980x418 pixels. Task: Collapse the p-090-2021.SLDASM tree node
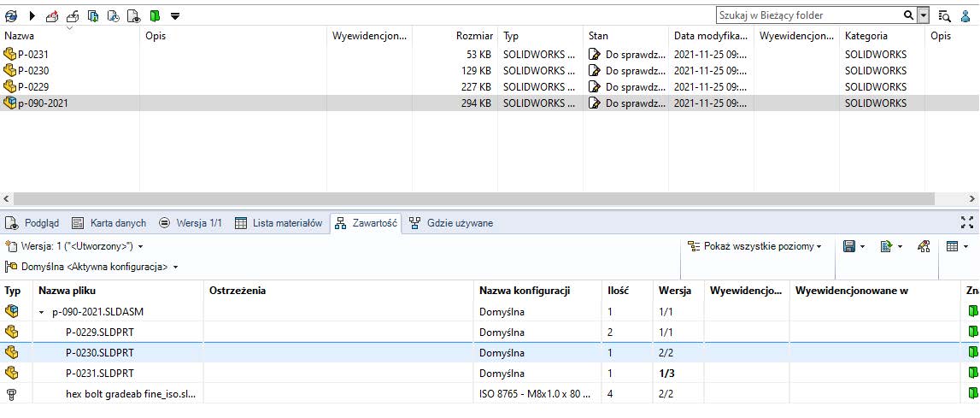[x=41, y=312]
